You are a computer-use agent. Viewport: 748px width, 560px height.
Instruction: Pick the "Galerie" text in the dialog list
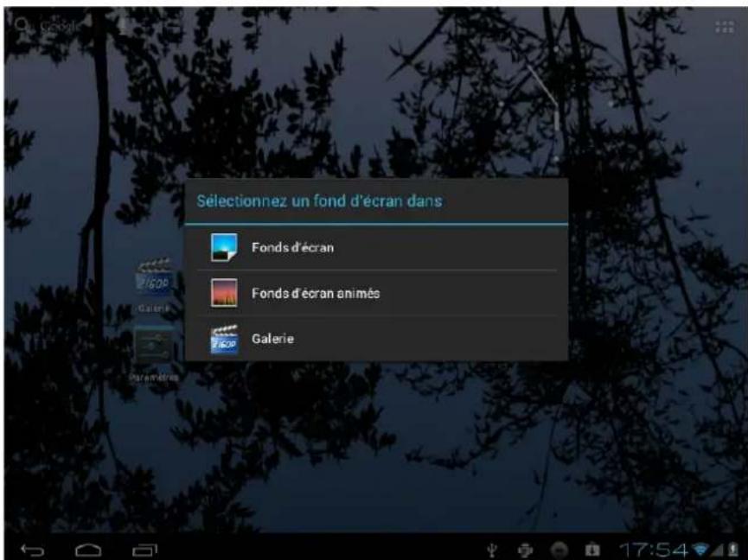273,340
